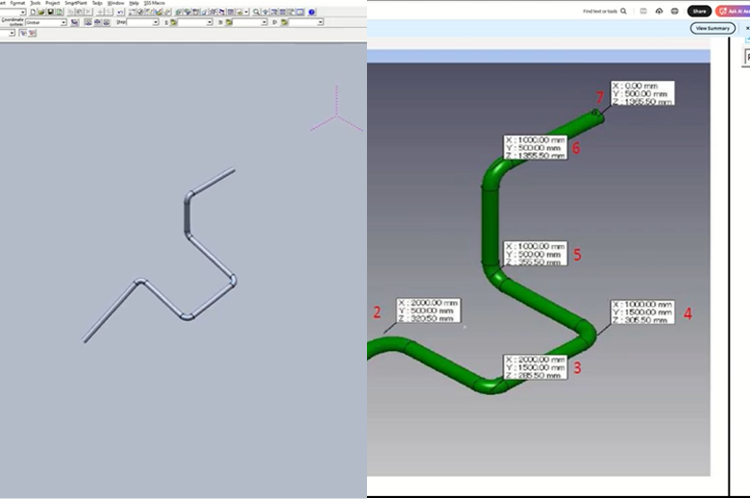
Task: Click the blue Help circle icon
Action: 312,12
